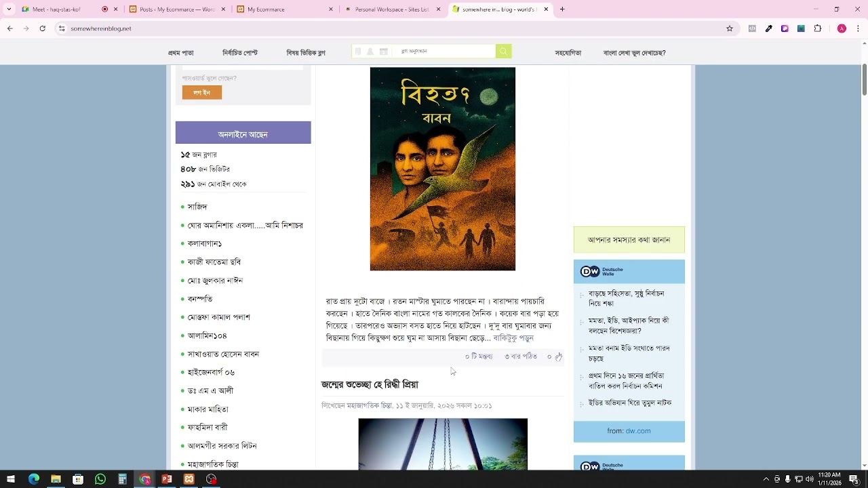Click the swing photo thumbnail in second post
The height and width of the screenshot is (488, 868).
pos(443,444)
